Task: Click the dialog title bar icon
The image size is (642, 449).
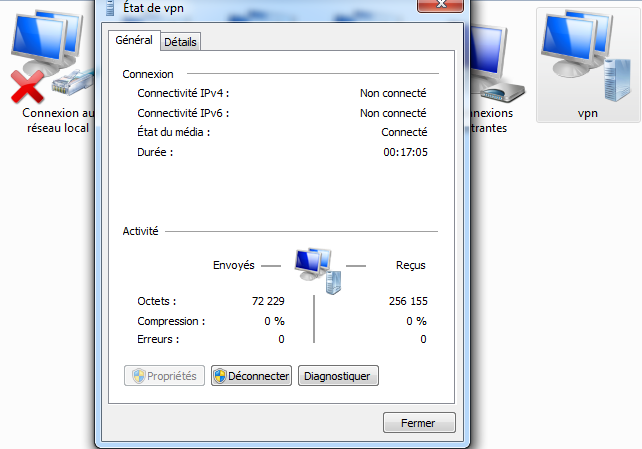Action: click(x=110, y=8)
